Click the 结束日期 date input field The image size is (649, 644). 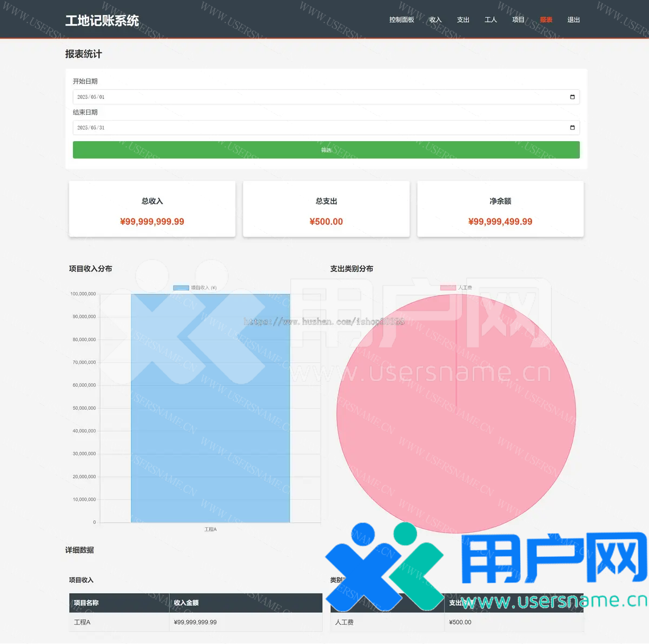click(x=319, y=128)
